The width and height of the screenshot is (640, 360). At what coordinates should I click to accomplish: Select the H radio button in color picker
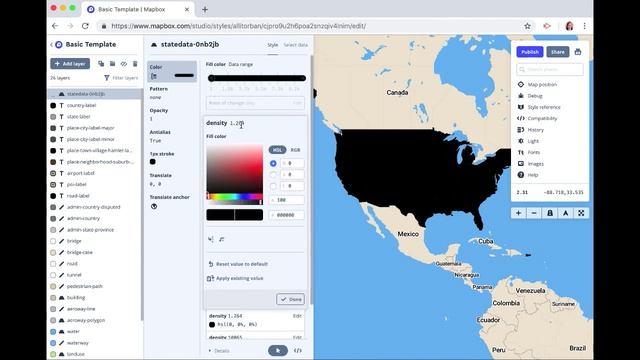tap(273, 163)
